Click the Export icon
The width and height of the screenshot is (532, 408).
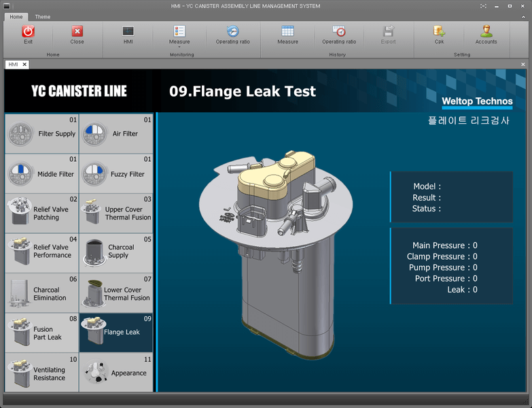coord(388,32)
